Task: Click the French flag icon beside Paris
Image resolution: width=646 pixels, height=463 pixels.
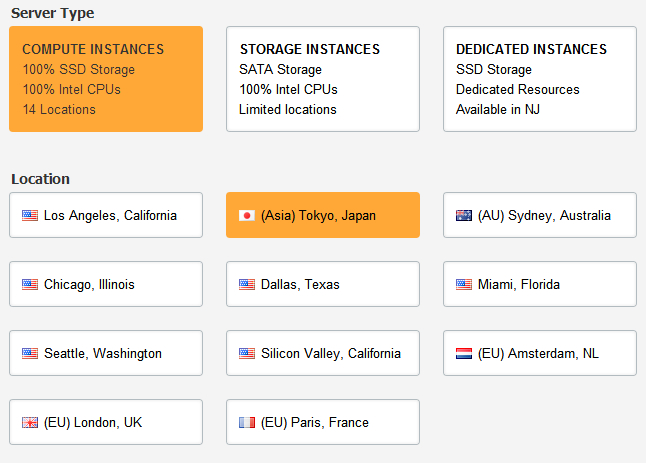Action: coord(247,422)
